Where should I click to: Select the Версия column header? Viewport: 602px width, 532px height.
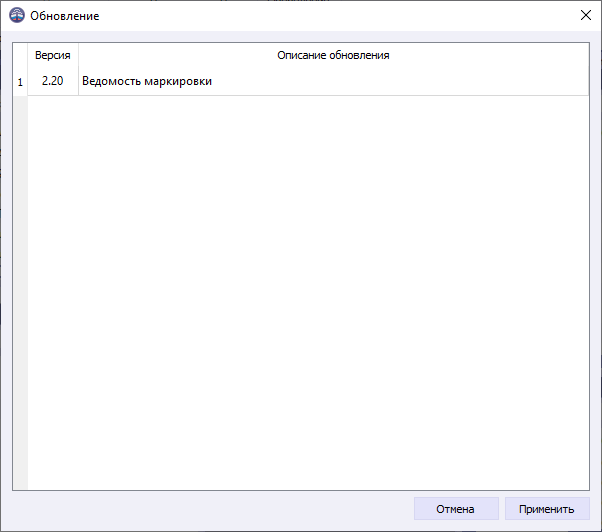click(x=53, y=55)
